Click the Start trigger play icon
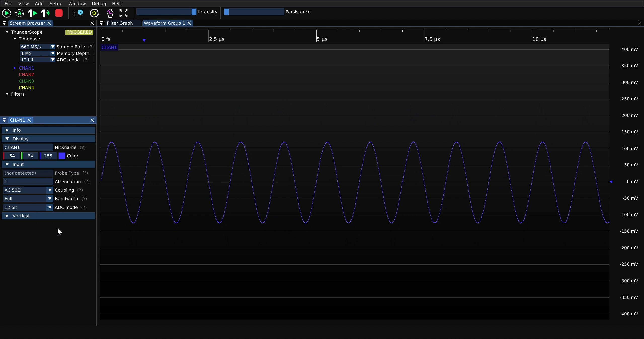644x339 pixels. tap(7, 13)
